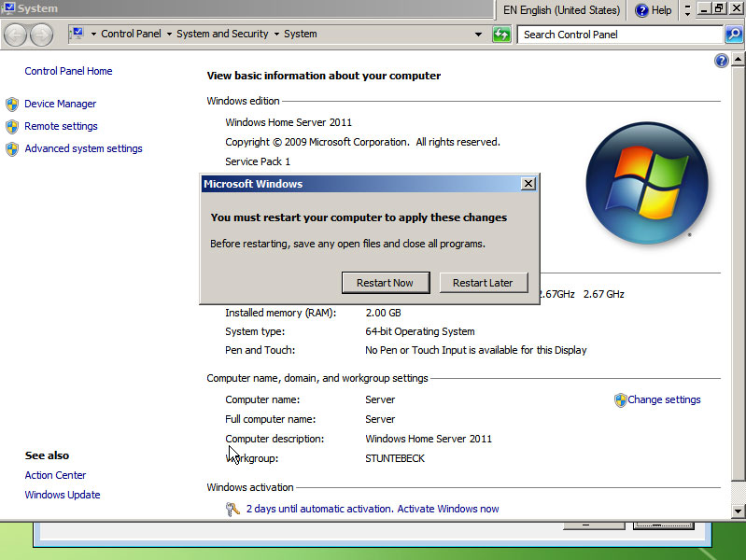Click the search magnifier icon
Image resolution: width=746 pixels, height=560 pixels.
coord(734,35)
